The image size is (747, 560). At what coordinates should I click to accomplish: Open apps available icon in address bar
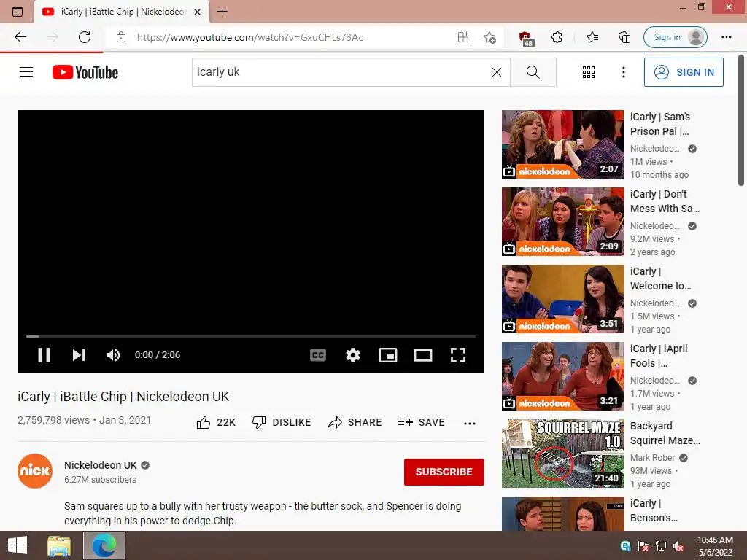pos(463,37)
